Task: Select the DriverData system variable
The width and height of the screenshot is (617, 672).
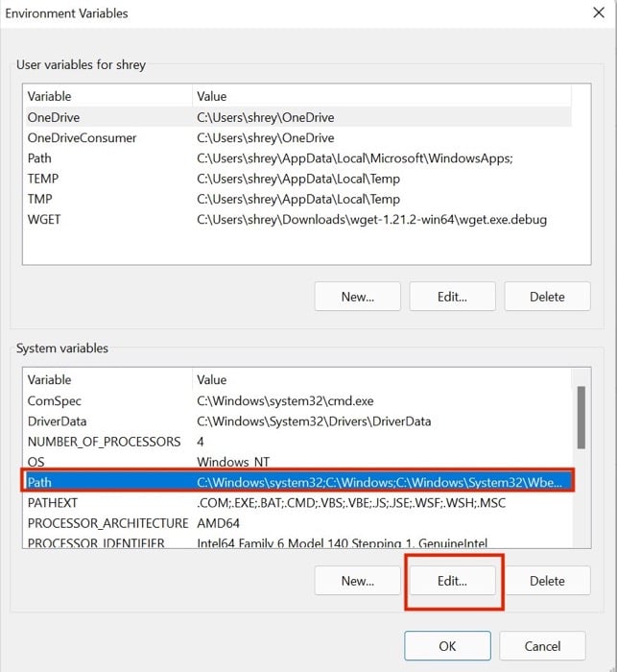Action: tap(298, 421)
